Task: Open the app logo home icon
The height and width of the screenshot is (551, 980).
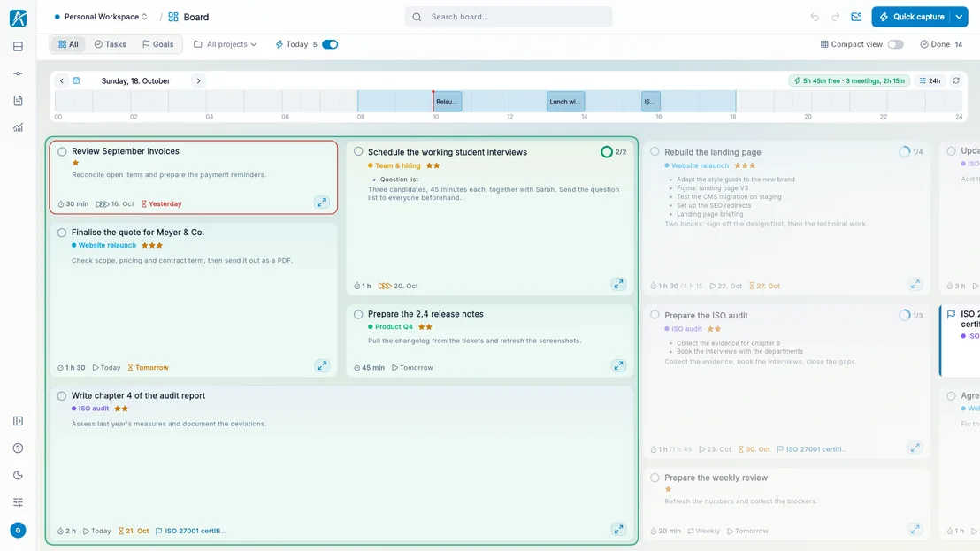Action: click(18, 18)
